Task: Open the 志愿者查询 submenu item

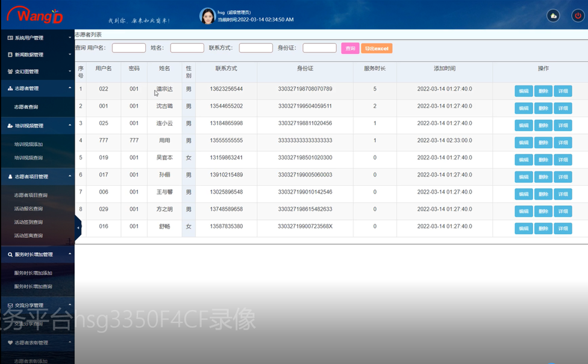Action: click(26, 107)
